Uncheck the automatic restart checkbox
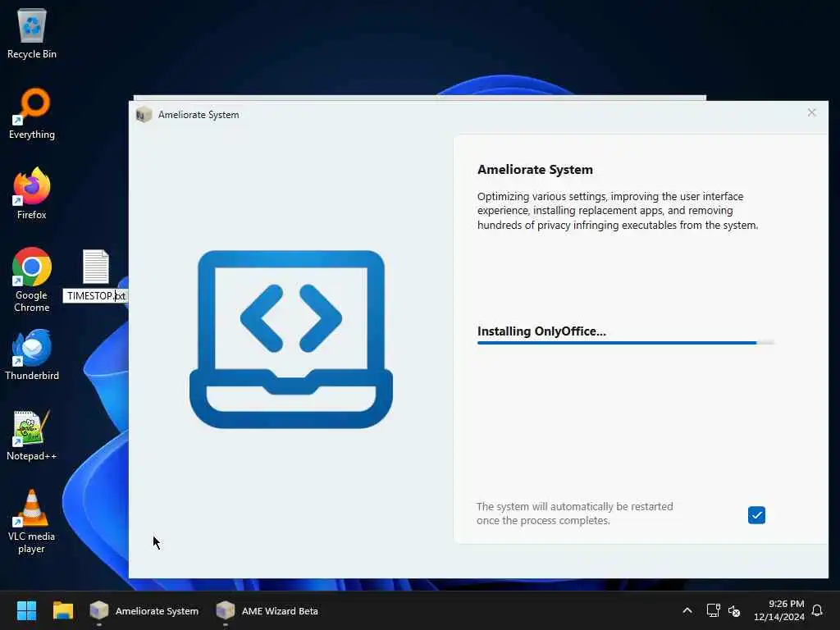The image size is (840, 630). [x=756, y=515]
